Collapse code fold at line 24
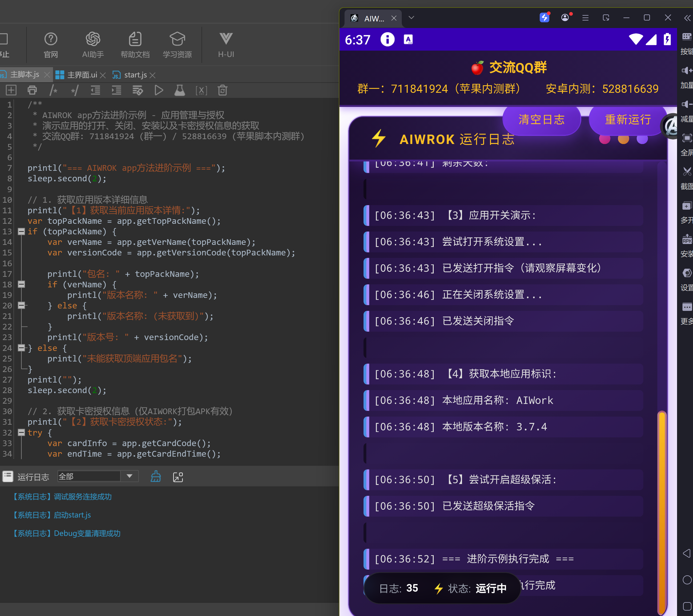The height and width of the screenshot is (616, 693). [21, 348]
